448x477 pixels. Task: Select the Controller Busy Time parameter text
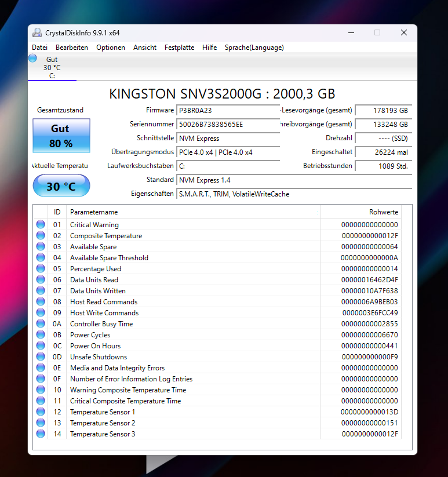pyautogui.click(x=101, y=324)
